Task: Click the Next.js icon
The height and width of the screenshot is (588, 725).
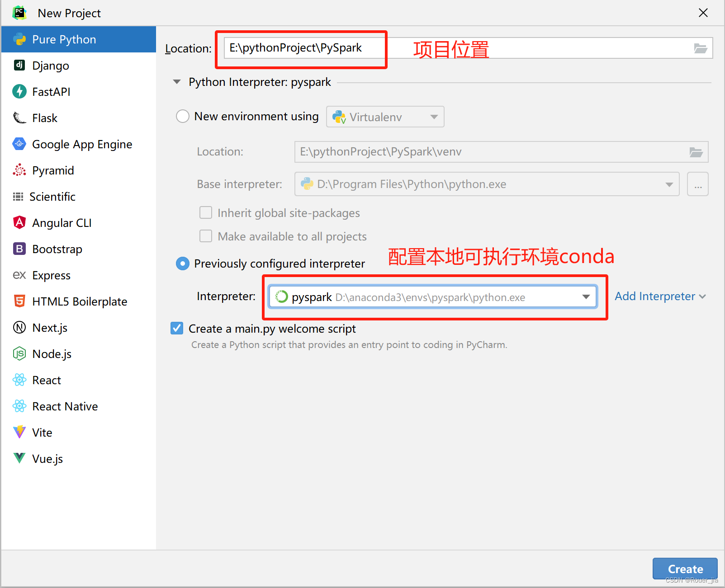Action: (19, 327)
